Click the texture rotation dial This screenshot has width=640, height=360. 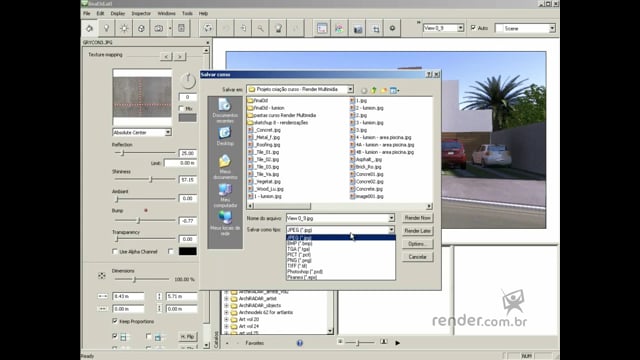[x=188, y=80]
